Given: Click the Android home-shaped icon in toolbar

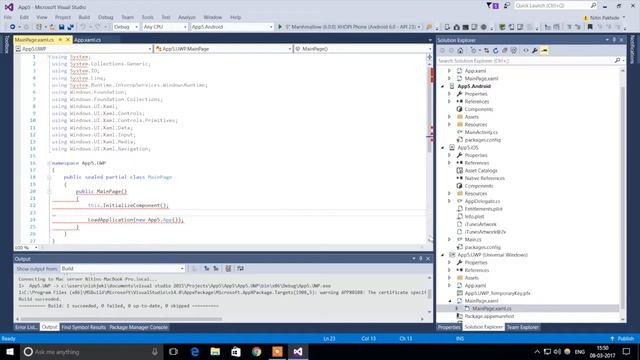Looking at the screenshot, I should pos(456,27).
